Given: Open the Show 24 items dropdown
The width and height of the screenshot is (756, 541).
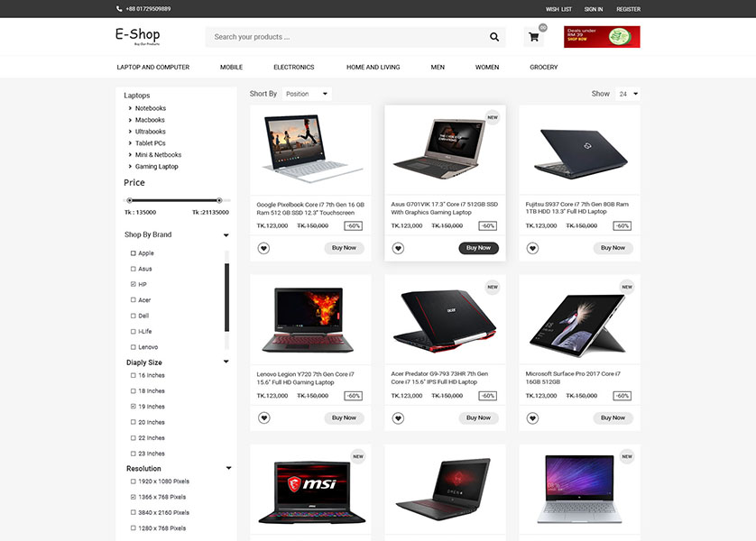Looking at the screenshot, I should (x=628, y=94).
